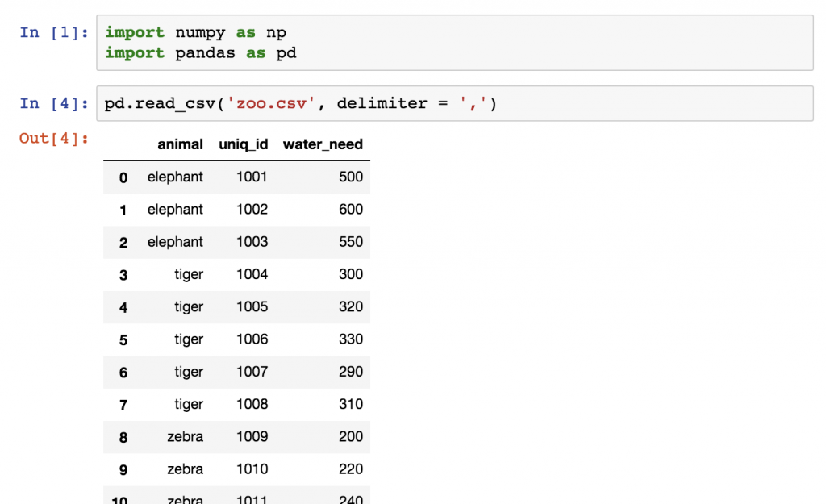Select the tiger entry at row 3
The height and width of the screenshot is (504, 826).
[189, 274]
